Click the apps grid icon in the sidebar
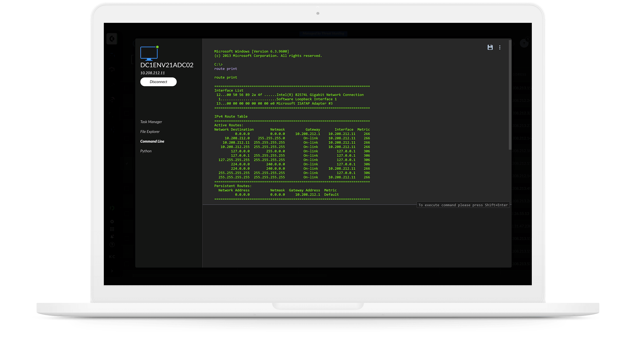Screen dimensions: 624x364 (x=112, y=229)
